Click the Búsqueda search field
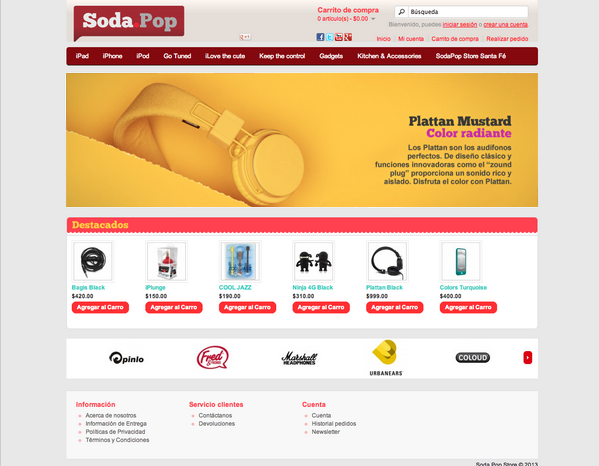The image size is (599, 466). tap(468, 12)
